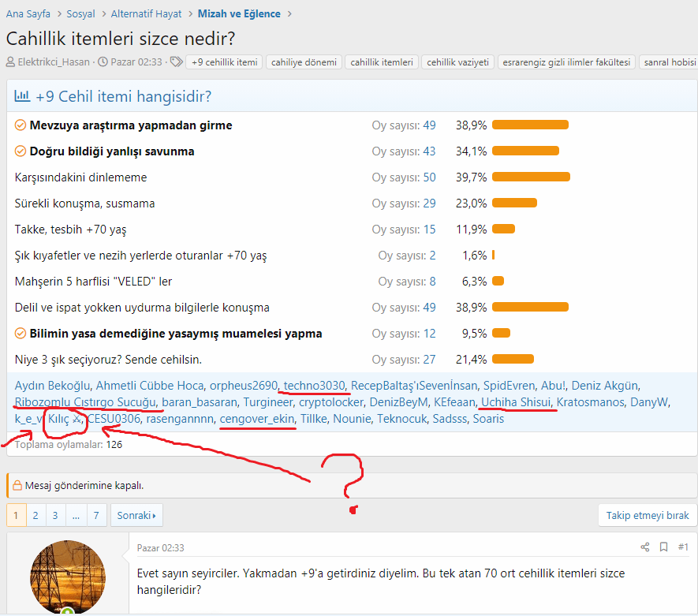698x616 pixels.
Task: Click the poll chart icon beside the question
Action: pos(22,95)
